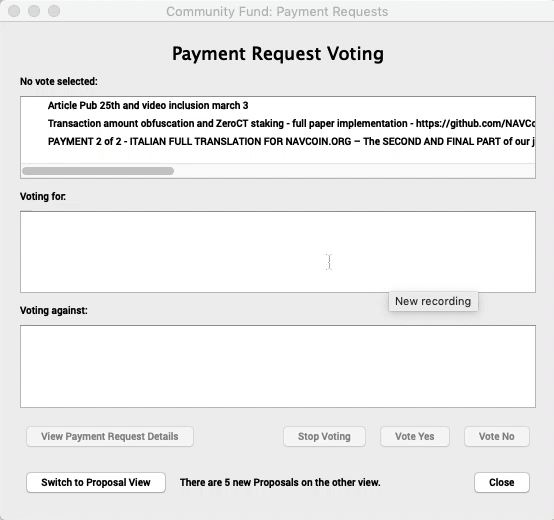Click the Vote No button
Image resolution: width=554 pixels, height=520 pixels.
pyautogui.click(x=496, y=436)
